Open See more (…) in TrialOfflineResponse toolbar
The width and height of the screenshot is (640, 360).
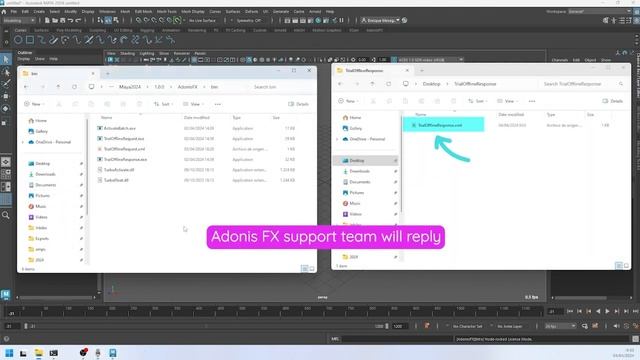(532, 101)
